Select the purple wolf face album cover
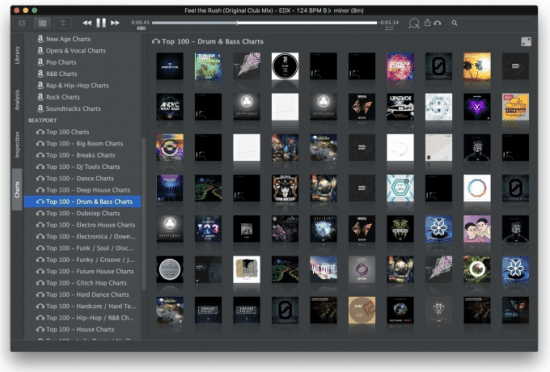The image size is (550, 372). (x=477, y=107)
